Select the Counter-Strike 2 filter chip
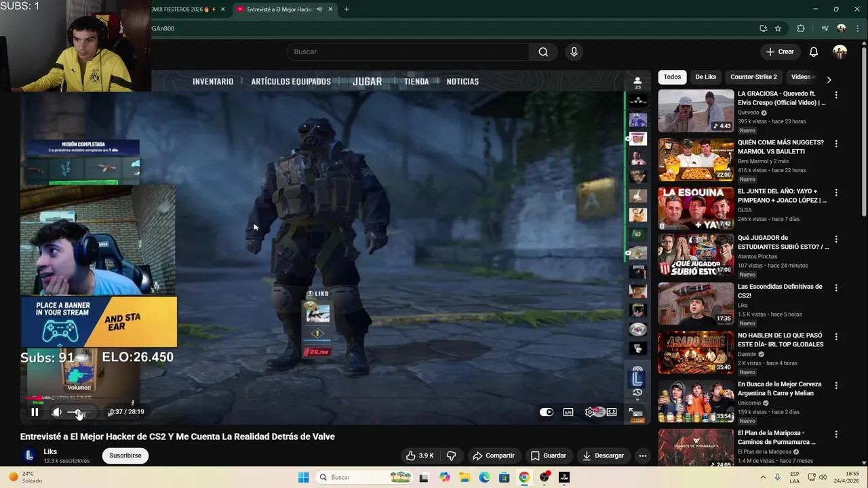868x488 pixels. [x=753, y=77]
